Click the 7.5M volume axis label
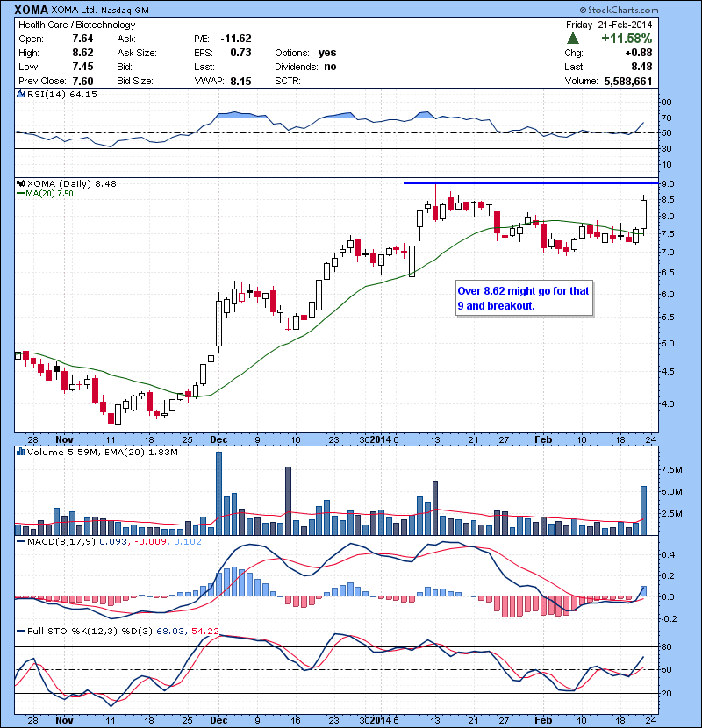The image size is (702, 728). click(x=672, y=470)
